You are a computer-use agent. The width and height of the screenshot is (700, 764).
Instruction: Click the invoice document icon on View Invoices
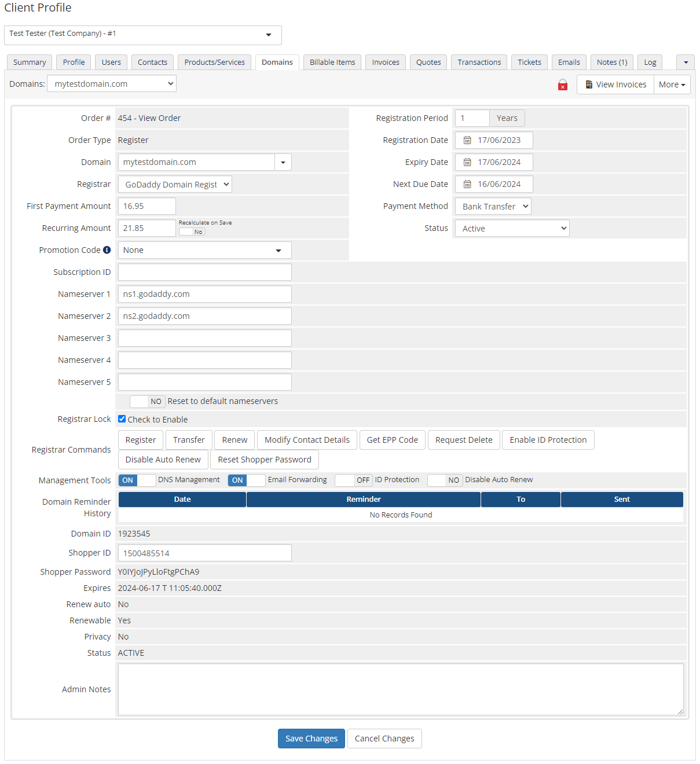pos(588,84)
